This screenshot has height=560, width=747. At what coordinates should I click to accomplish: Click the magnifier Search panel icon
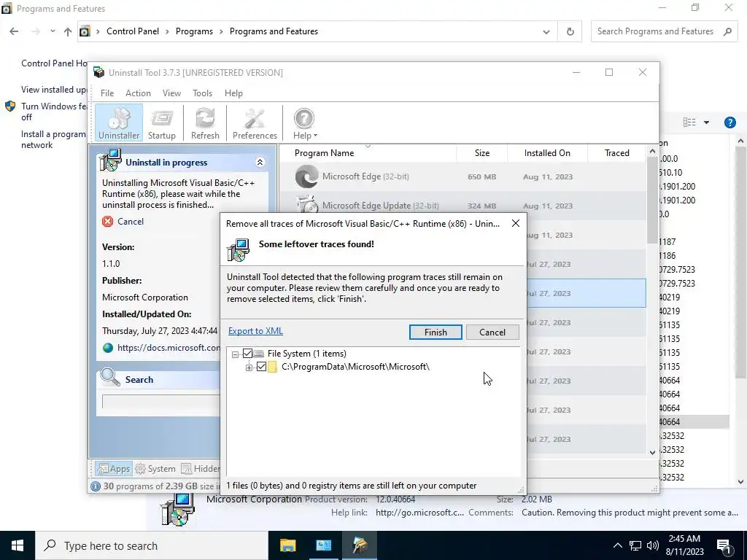click(x=110, y=377)
